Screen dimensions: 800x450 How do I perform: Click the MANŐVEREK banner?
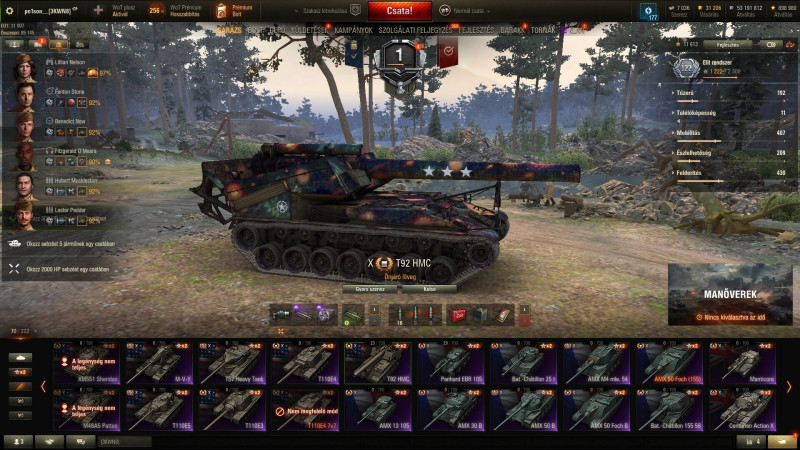[730, 294]
